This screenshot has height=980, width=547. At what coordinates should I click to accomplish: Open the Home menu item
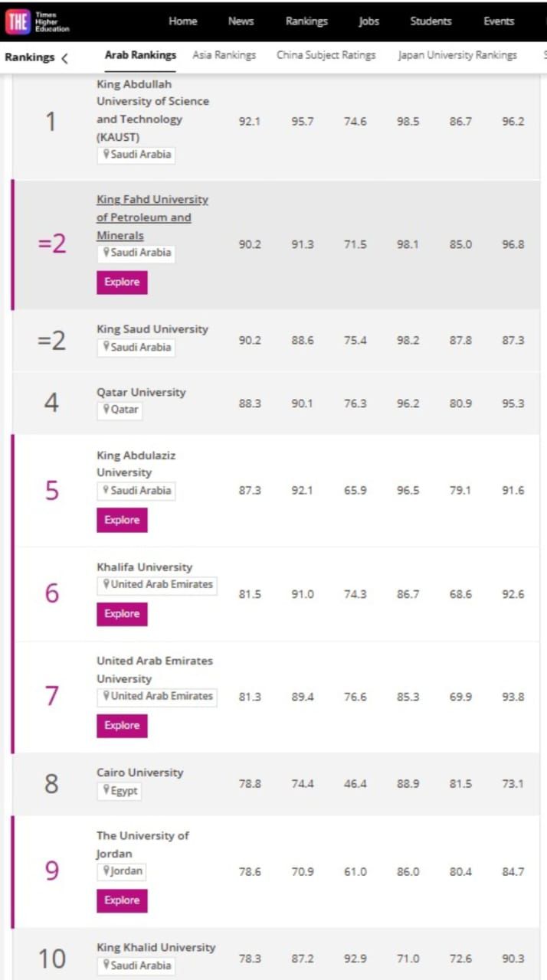(x=183, y=21)
